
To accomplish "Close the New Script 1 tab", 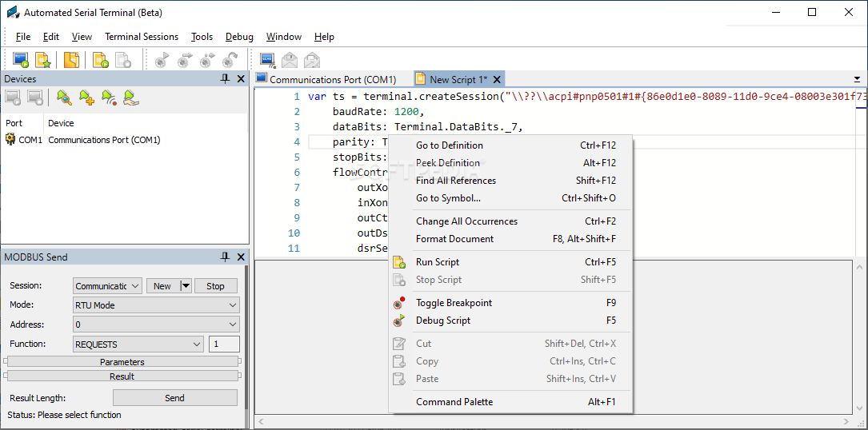I will click(497, 79).
